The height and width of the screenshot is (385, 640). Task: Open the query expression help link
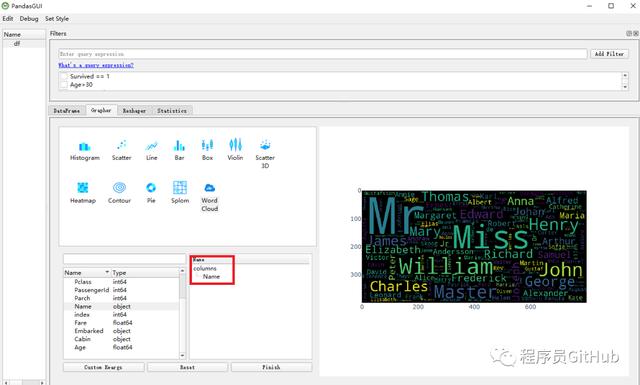coord(96,65)
